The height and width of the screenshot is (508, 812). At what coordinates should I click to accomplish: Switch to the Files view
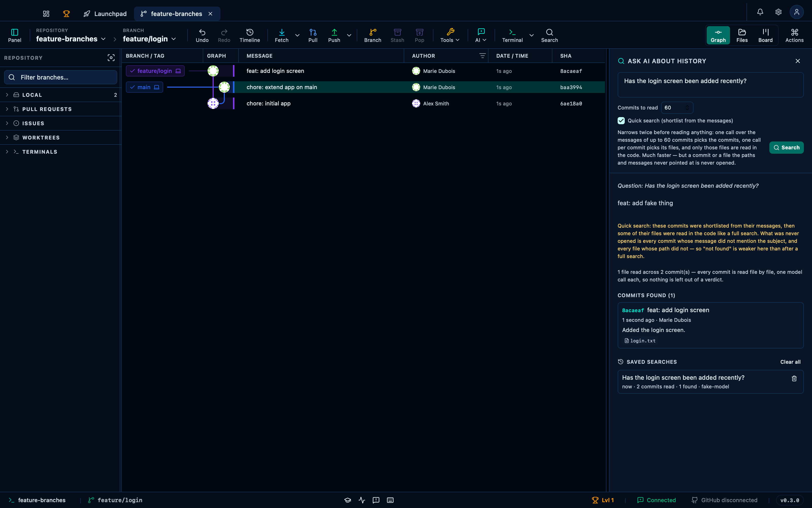tap(742, 35)
